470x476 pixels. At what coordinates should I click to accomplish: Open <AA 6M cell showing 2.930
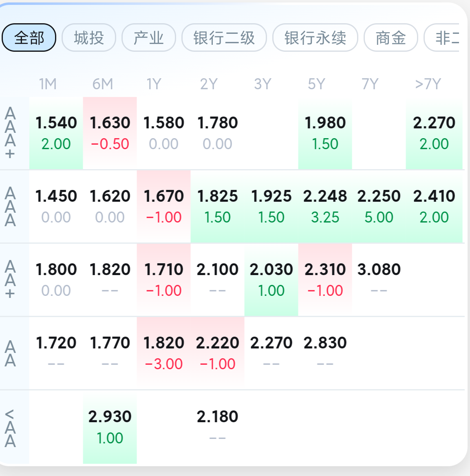tap(110, 427)
